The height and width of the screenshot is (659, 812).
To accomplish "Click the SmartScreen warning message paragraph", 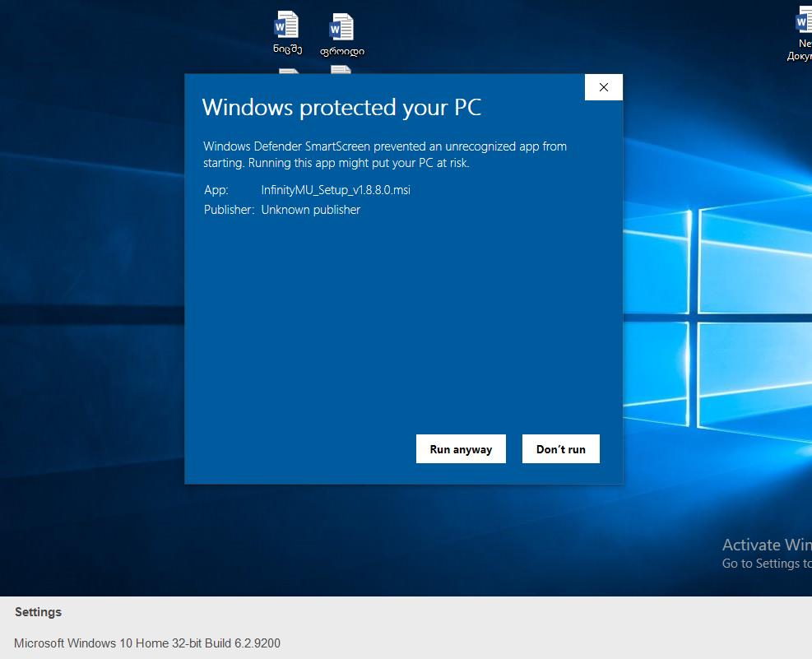I will coord(385,155).
